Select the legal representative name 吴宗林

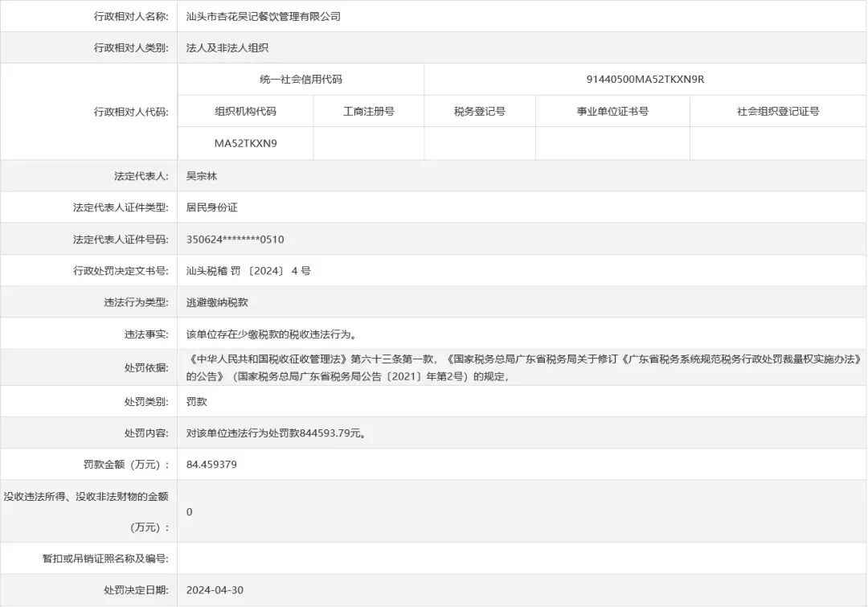202,175
